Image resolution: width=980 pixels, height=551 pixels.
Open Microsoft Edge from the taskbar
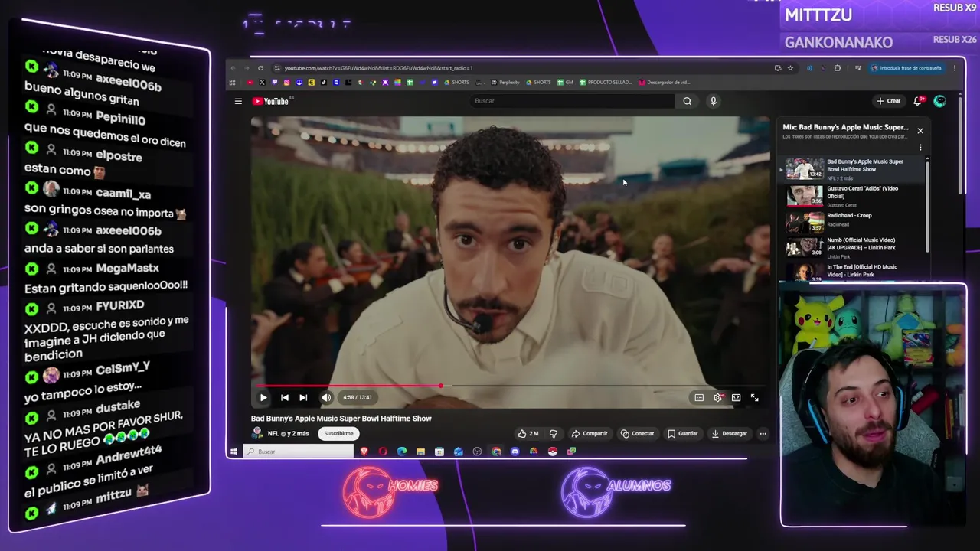(x=402, y=452)
